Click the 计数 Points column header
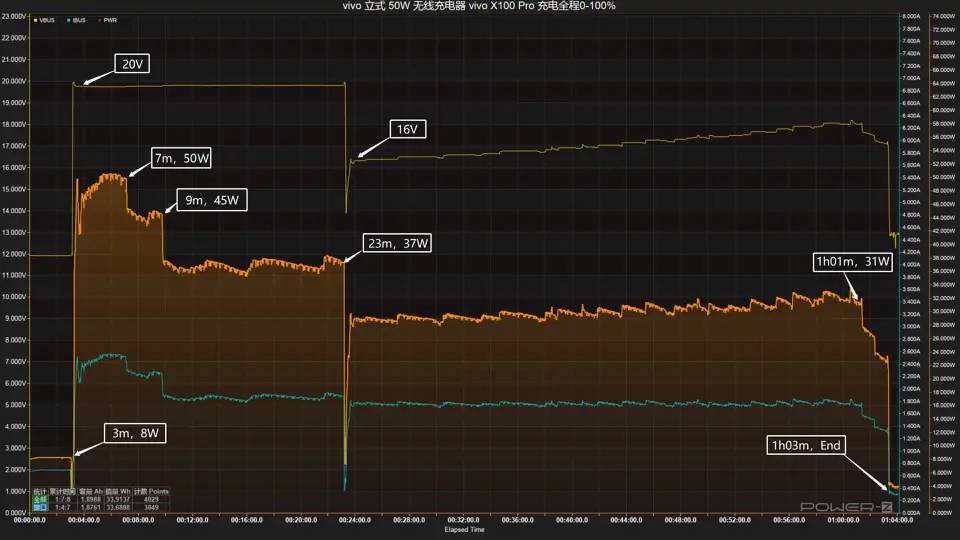960x540 pixels. tap(151, 492)
